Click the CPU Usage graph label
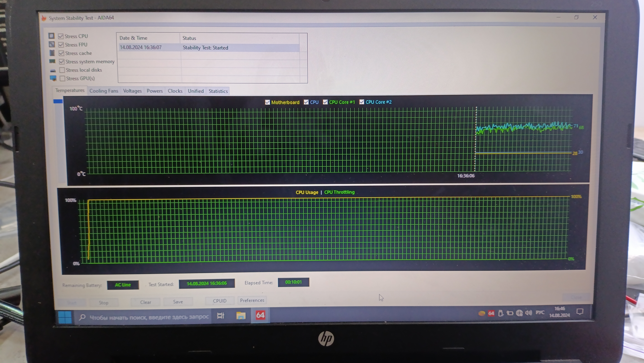The height and width of the screenshot is (363, 644). pos(307,192)
